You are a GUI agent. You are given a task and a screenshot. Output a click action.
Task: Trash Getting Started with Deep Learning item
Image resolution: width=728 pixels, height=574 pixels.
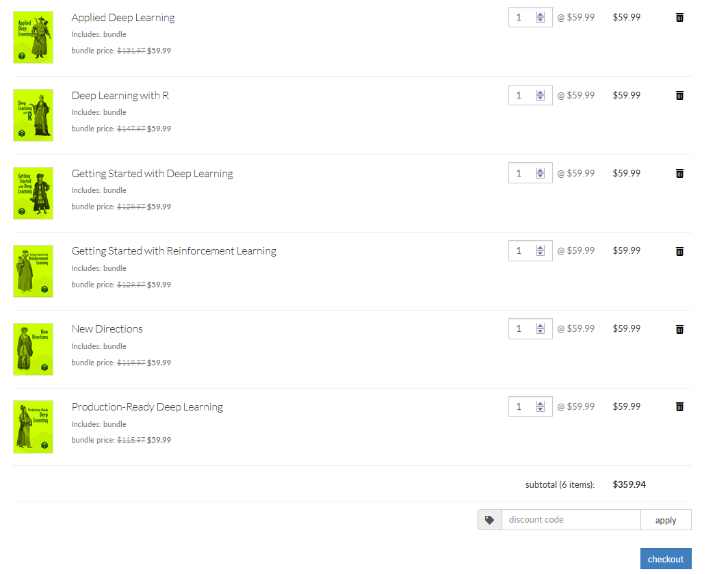(679, 174)
